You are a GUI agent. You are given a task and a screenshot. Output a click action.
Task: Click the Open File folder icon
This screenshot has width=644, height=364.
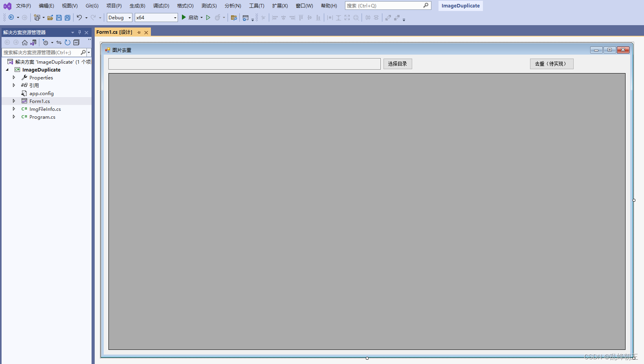tap(50, 17)
